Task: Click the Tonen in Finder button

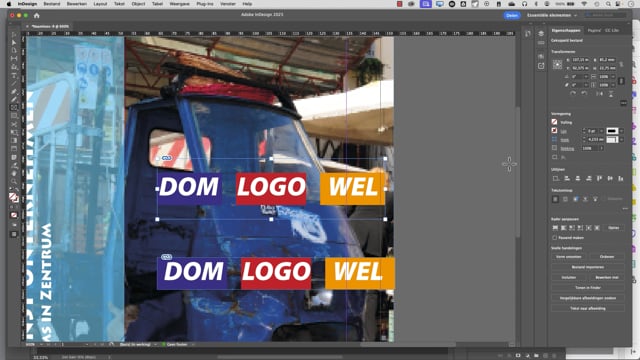Action: (x=588, y=288)
